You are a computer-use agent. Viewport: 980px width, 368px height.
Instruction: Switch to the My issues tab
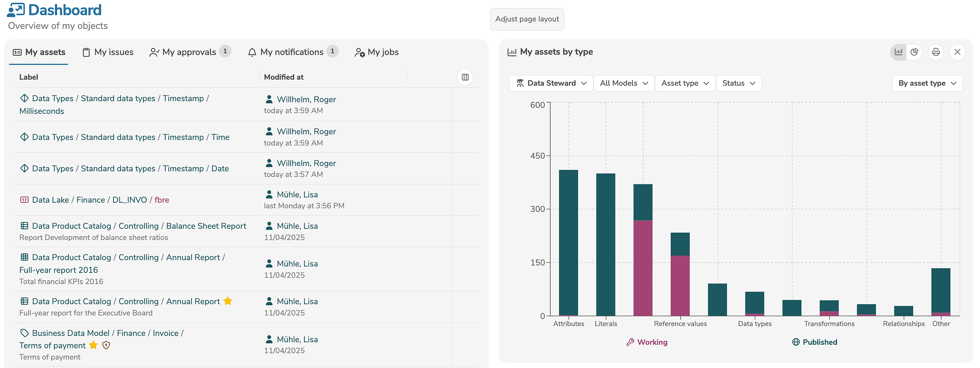(x=108, y=52)
